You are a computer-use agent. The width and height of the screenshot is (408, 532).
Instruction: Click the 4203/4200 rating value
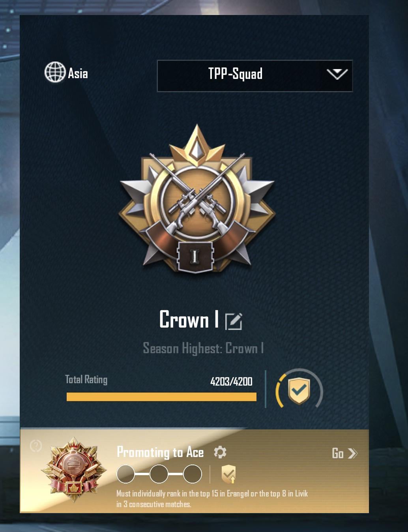(x=231, y=381)
